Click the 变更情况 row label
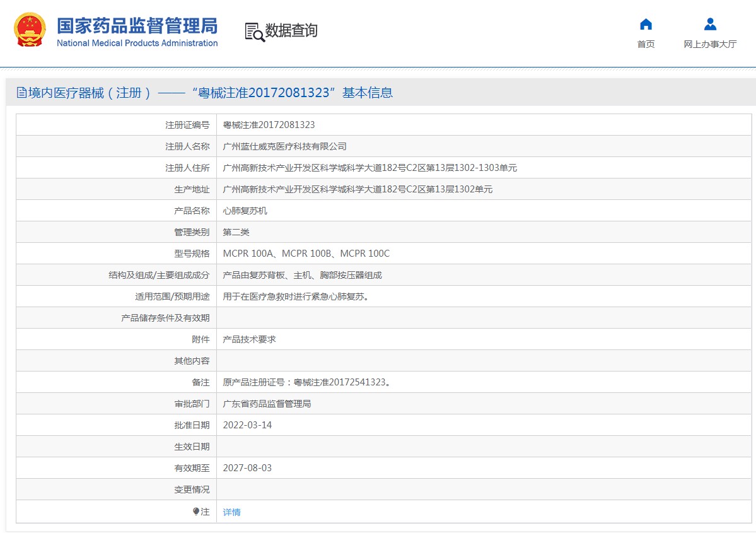Viewport: 756px width, 533px height. coord(192,489)
